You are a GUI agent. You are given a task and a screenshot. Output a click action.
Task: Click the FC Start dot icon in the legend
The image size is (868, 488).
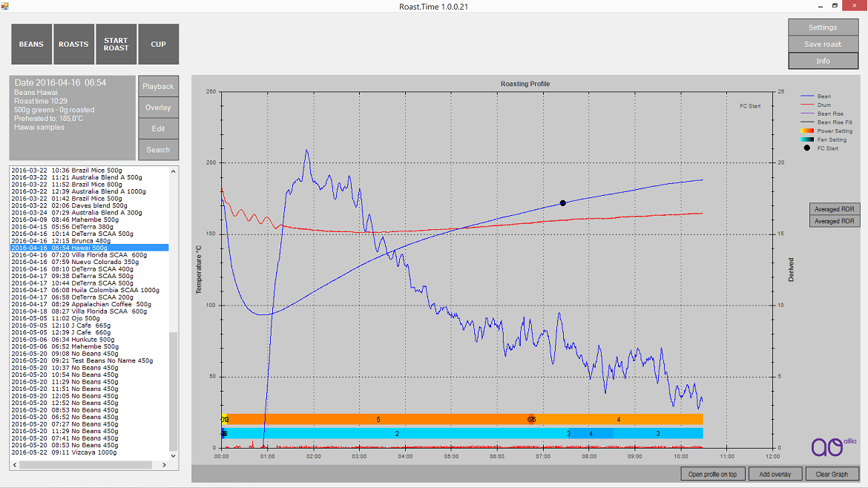806,148
